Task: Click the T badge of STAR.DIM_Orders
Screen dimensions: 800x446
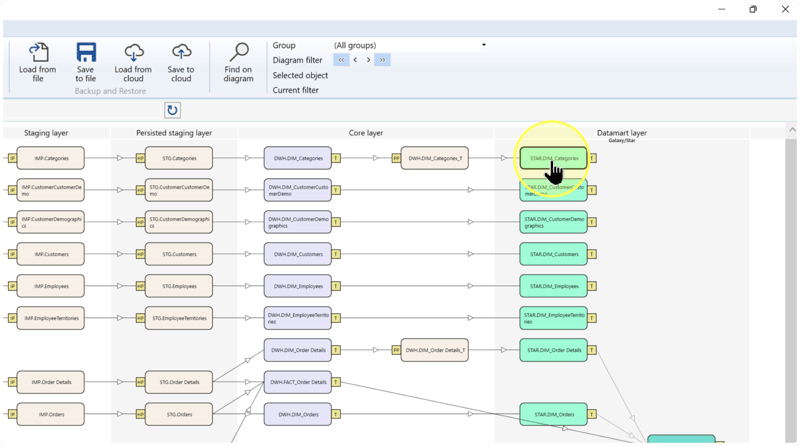Action: pyautogui.click(x=592, y=414)
